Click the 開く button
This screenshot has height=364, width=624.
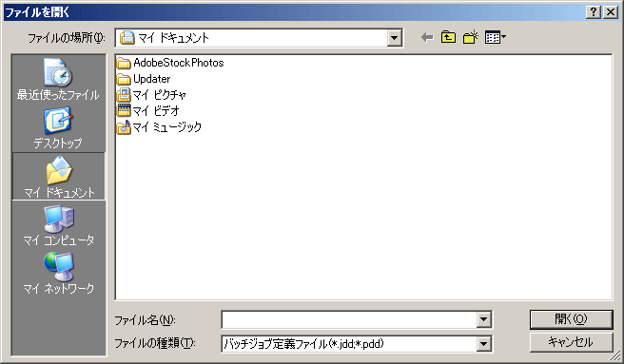[571, 319]
